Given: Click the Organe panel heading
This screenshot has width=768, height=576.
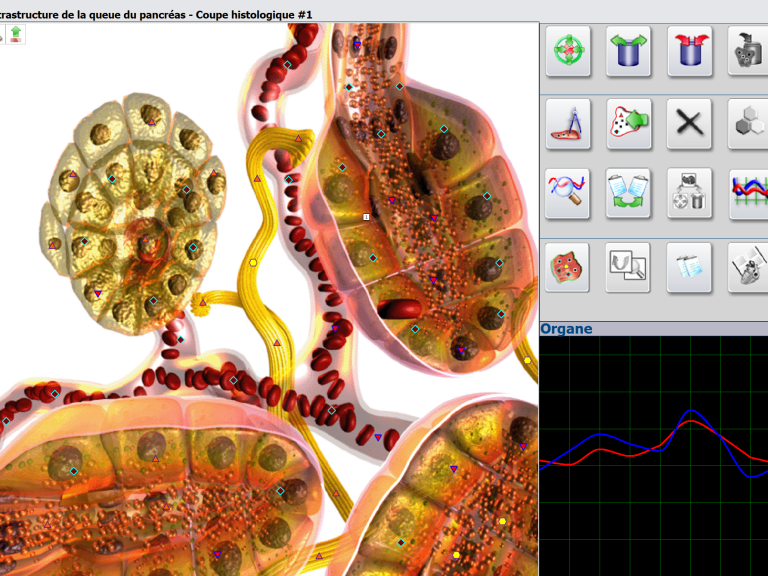Looking at the screenshot, I should [566, 329].
